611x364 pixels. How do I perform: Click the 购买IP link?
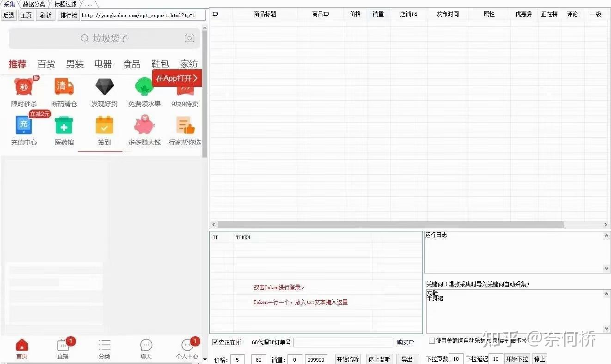(x=405, y=342)
